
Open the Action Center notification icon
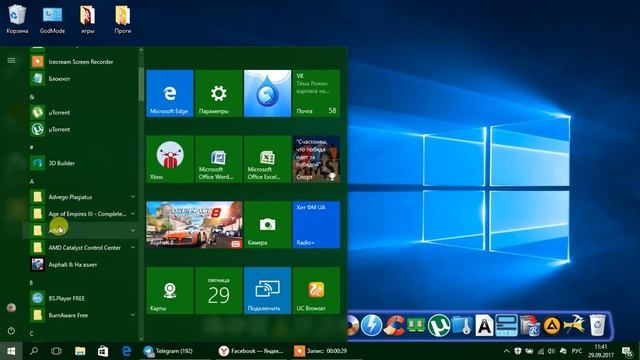coord(627,351)
